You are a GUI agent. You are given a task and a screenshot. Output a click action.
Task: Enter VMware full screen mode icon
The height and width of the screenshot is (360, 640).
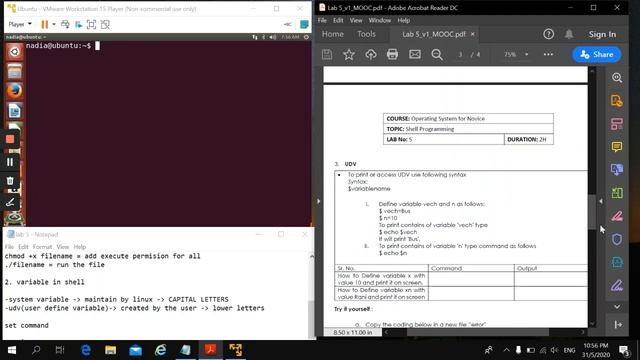91,24
